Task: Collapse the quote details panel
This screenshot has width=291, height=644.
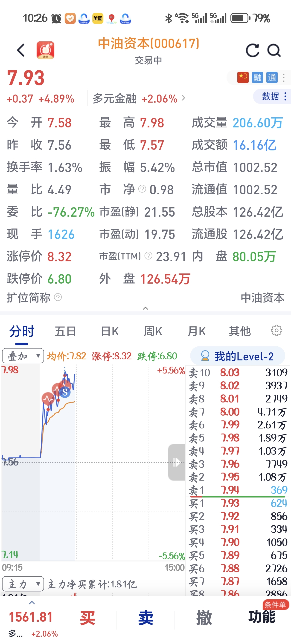Action: pos(145,308)
